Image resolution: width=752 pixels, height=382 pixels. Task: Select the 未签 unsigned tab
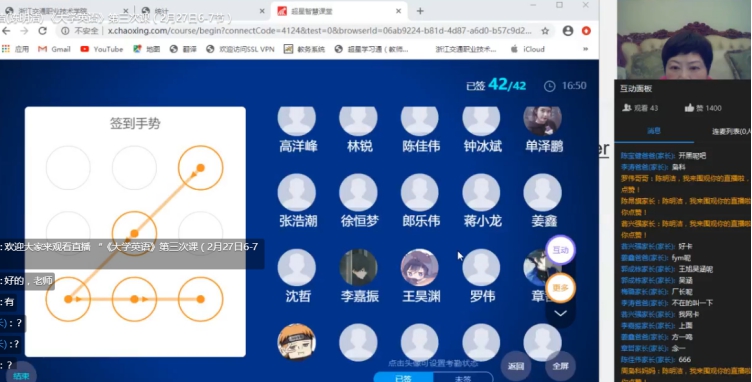(x=463, y=378)
